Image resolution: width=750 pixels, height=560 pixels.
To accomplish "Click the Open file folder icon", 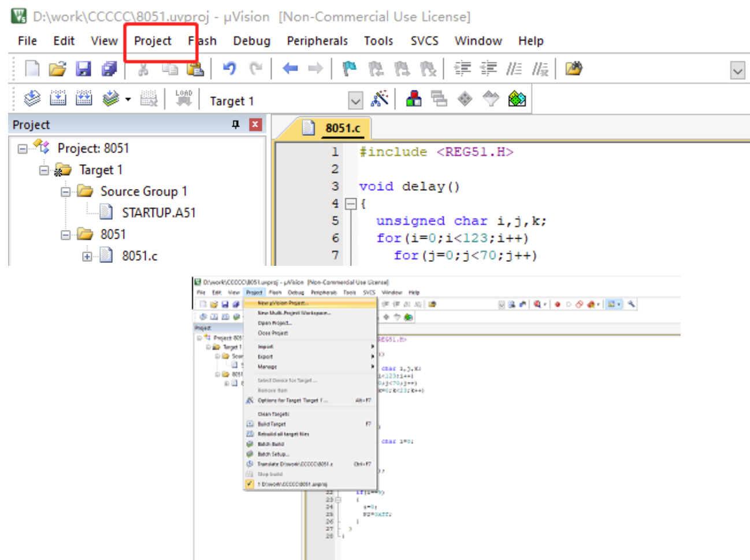I will [57, 69].
